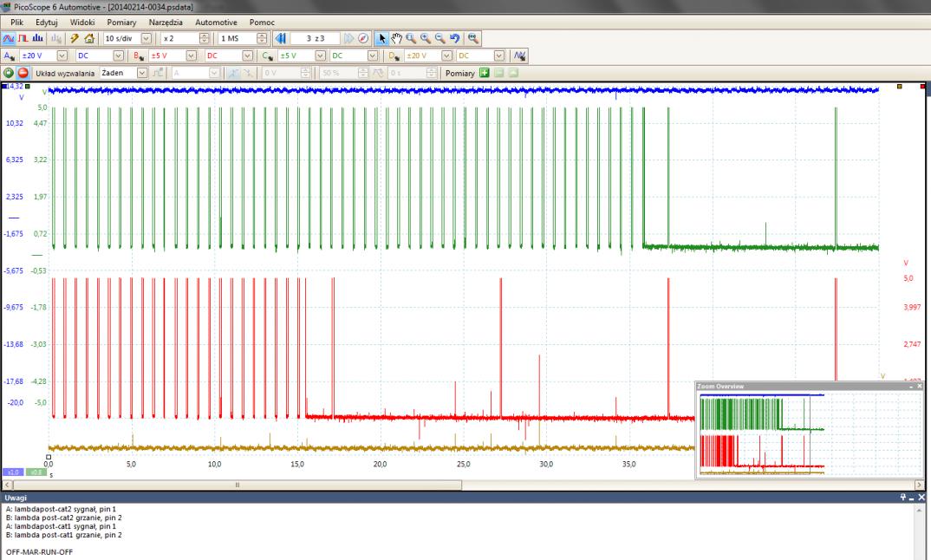Select the hand pan tool
931x560 pixels.
(x=396, y=39)
